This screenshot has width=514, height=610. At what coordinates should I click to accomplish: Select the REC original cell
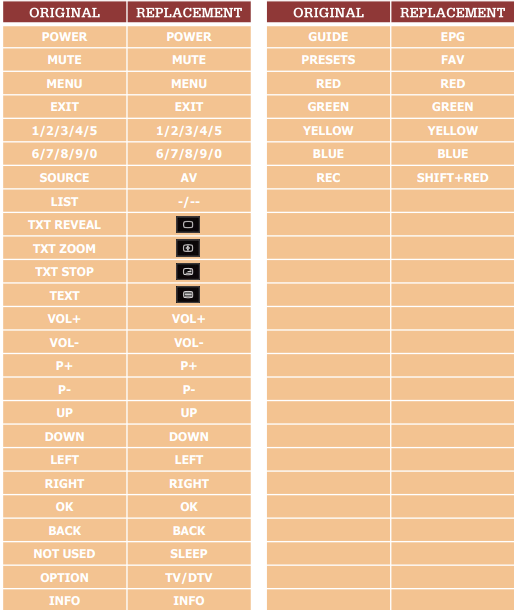[328, 178]
